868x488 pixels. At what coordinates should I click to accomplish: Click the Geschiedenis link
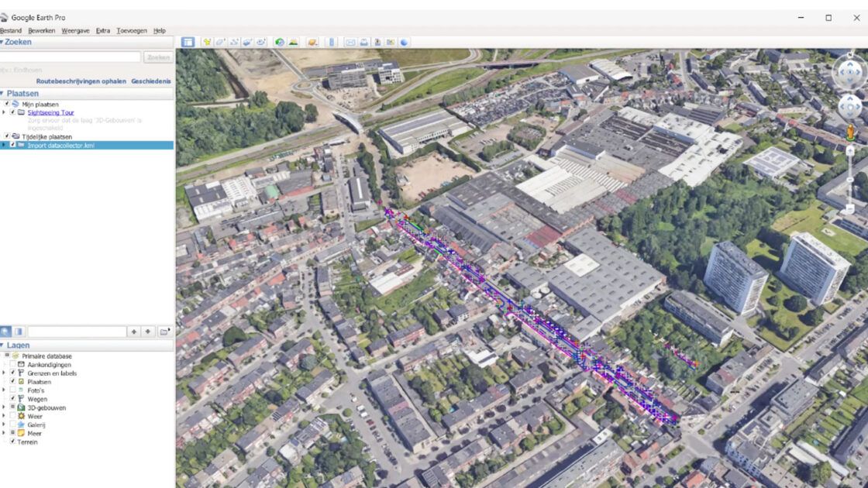[x=151, y=81]
